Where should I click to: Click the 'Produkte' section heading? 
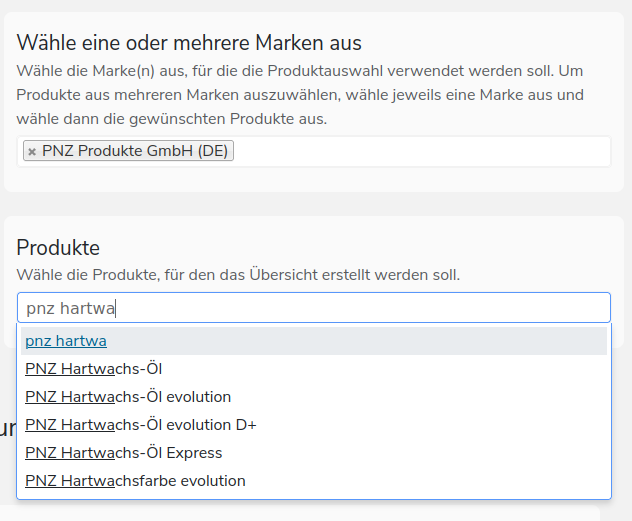click(x=58, y=247)
